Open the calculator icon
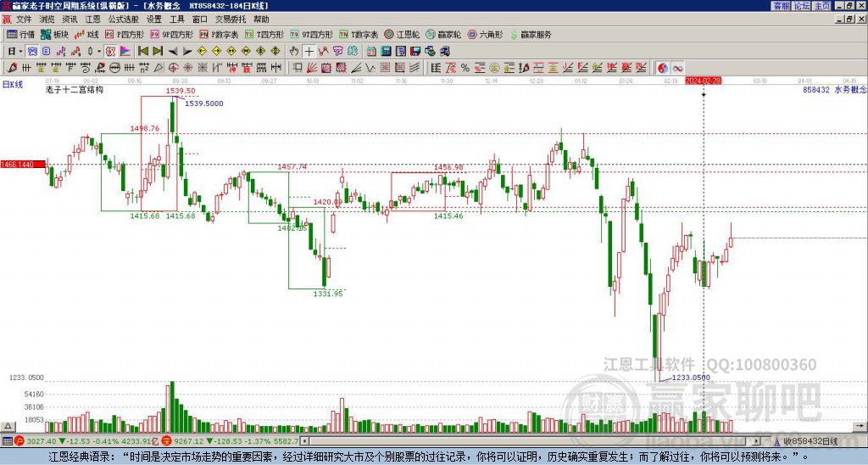Screen dimensions: 868x465 (x=386, y=52)
